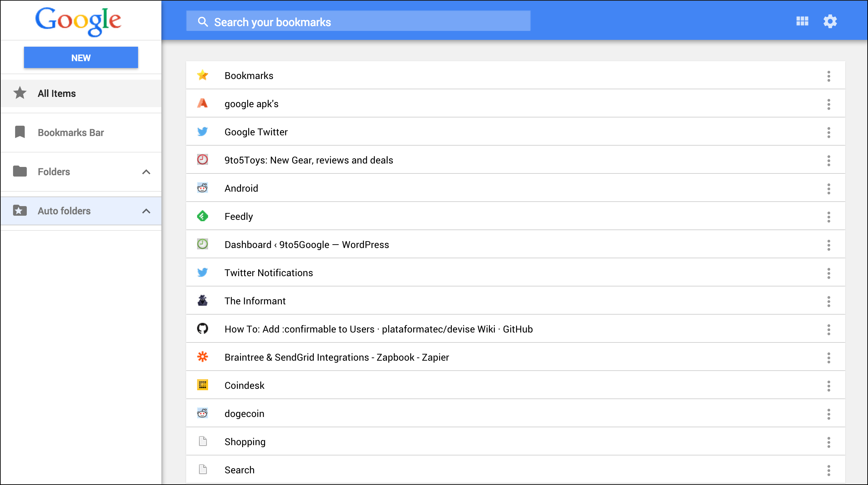Click the Twitter bird icon beside Google Twitter

(x=203, y=132)
